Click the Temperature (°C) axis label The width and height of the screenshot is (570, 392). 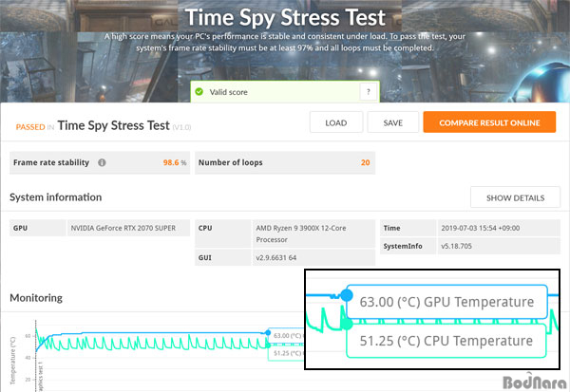pyautogui.click(x=13, y=361)
